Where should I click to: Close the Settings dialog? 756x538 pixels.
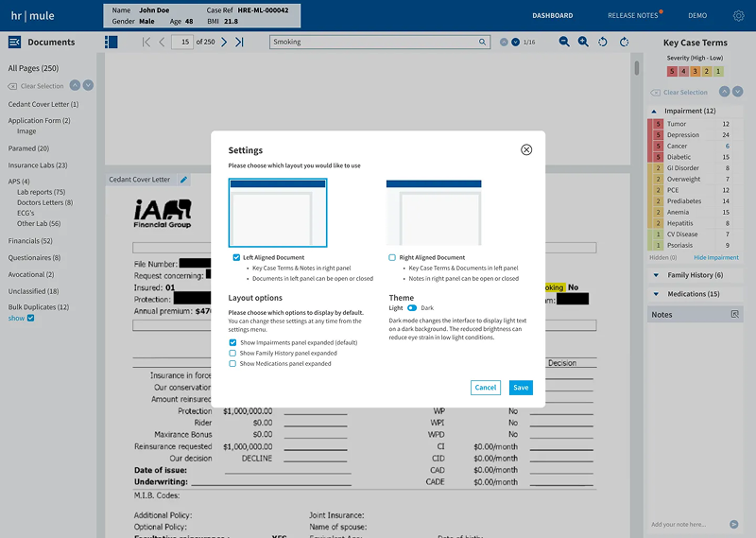(x=526, y=149)
